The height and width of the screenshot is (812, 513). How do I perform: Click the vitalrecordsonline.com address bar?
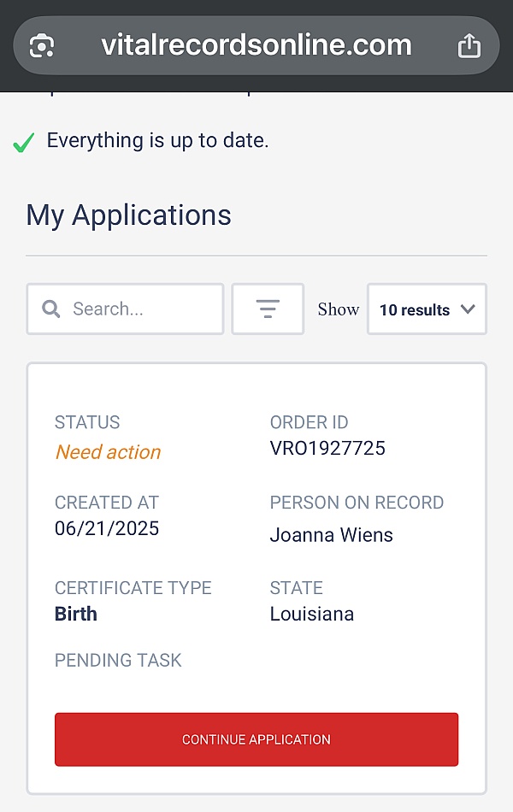point(256,44)
